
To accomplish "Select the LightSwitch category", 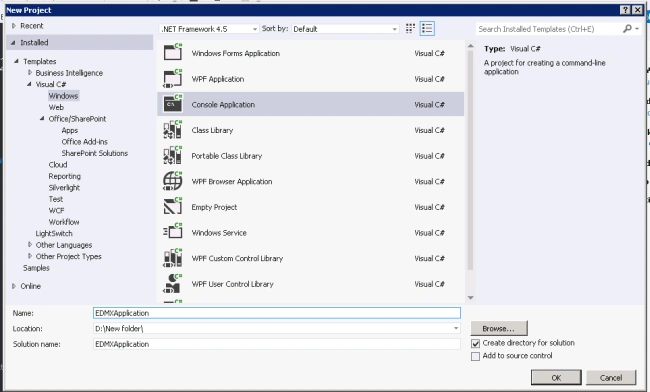I will [x=54, y=233].
